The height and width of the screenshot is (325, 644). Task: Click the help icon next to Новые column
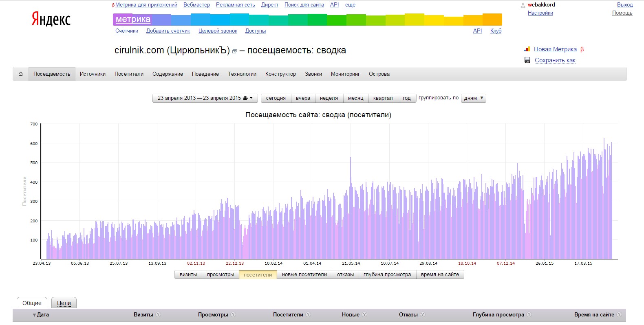tap(364, 314)
